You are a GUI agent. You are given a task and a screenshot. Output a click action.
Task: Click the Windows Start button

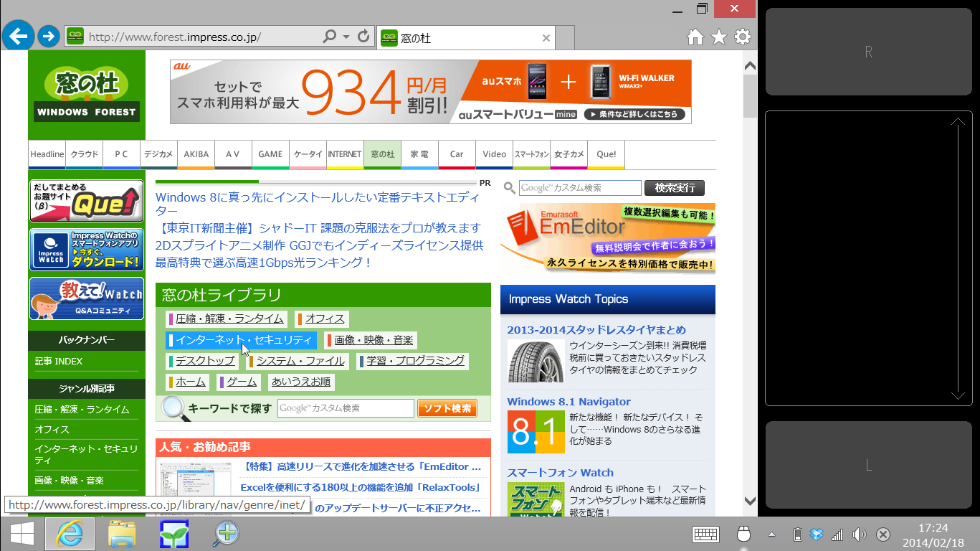click(22, 534)
